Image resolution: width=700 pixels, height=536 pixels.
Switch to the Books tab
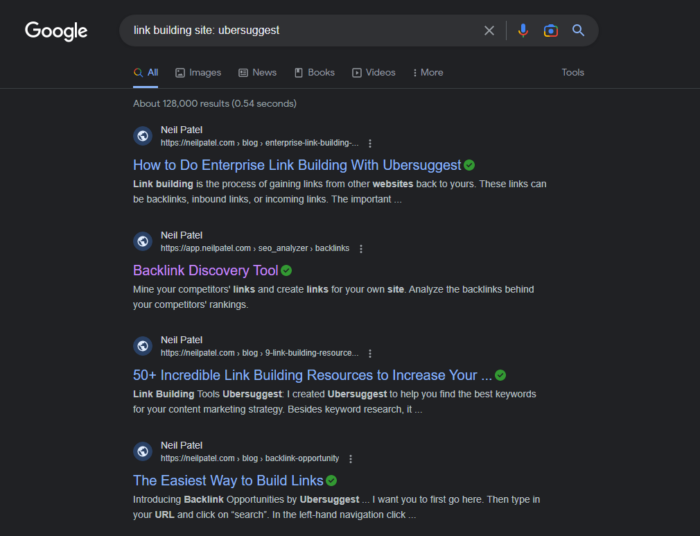(315, 72)
